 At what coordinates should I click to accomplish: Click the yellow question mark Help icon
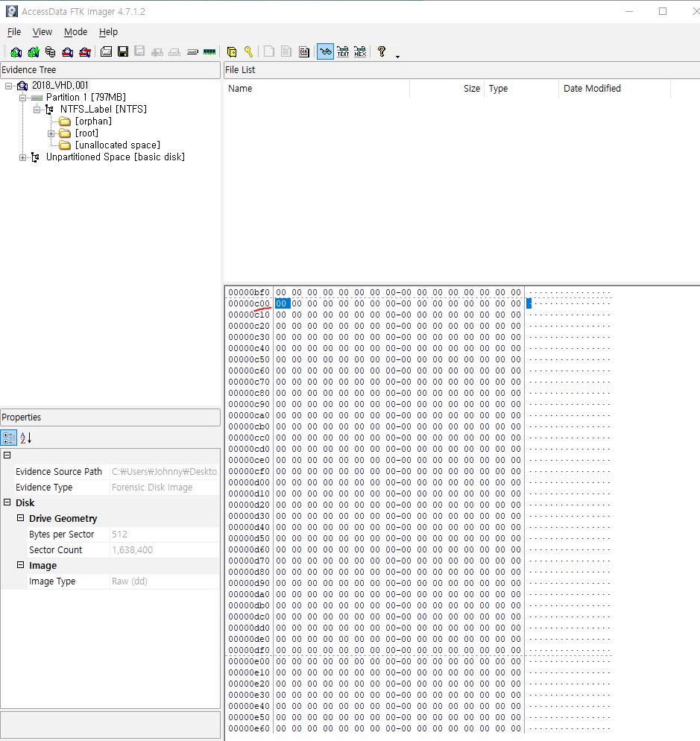coord(382,51)
